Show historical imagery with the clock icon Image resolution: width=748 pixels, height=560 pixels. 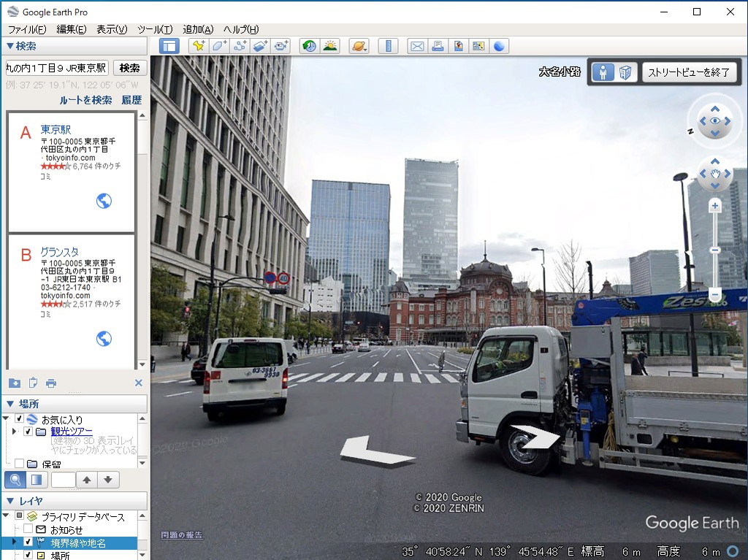(309, 45)
